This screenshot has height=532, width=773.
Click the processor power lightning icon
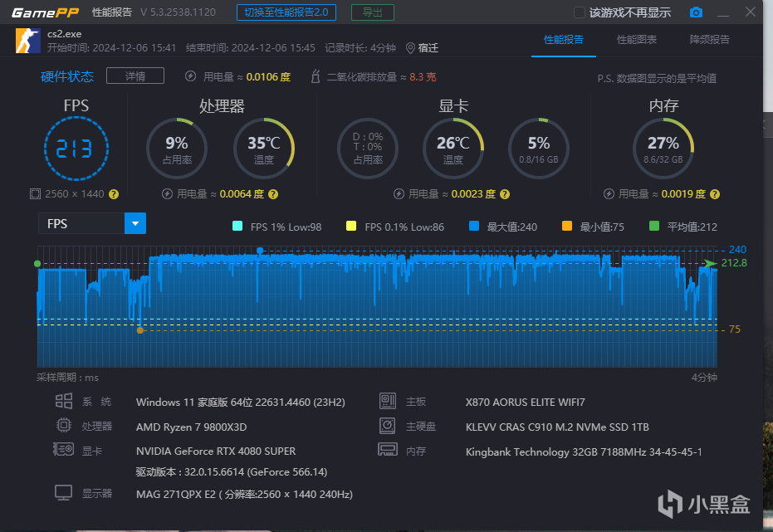click(167, 194)
